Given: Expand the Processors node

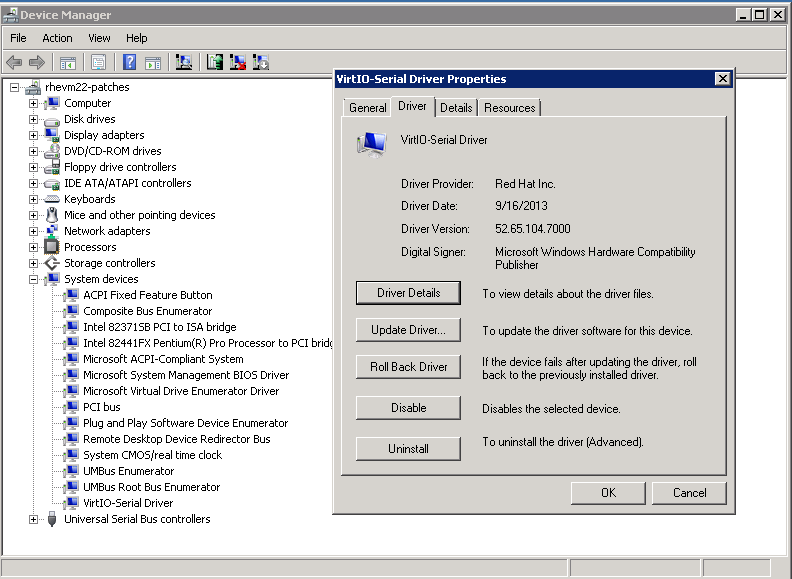Looking at the screenshot, I should 33,248.
